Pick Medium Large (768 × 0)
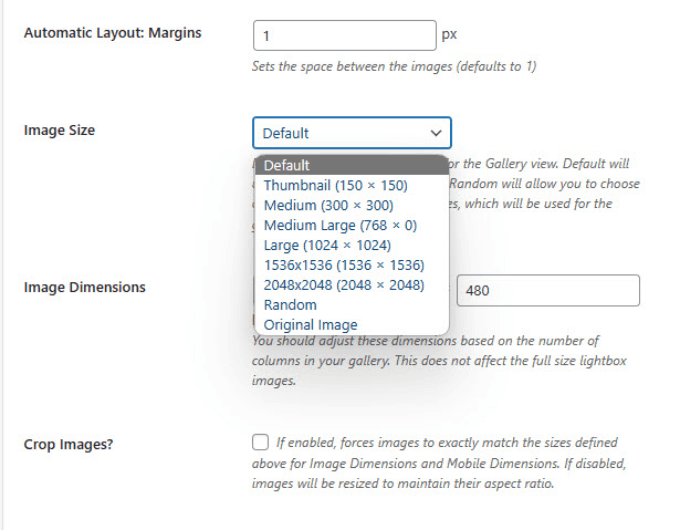The image size is (680, 530). click(340, 225)
